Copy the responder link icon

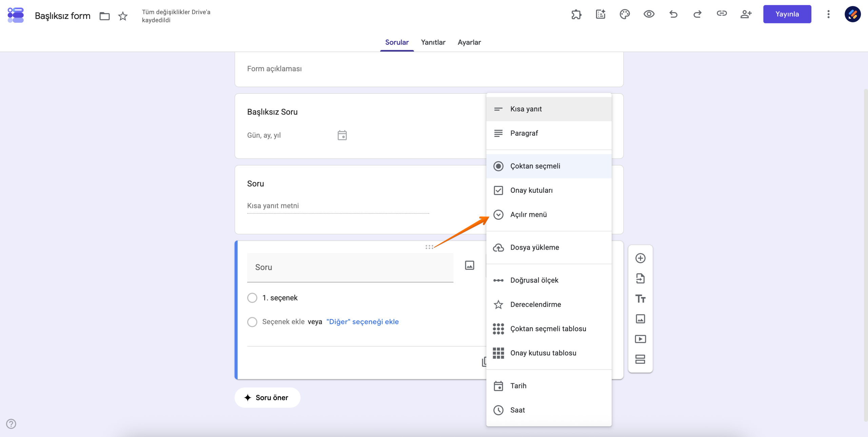722,14
